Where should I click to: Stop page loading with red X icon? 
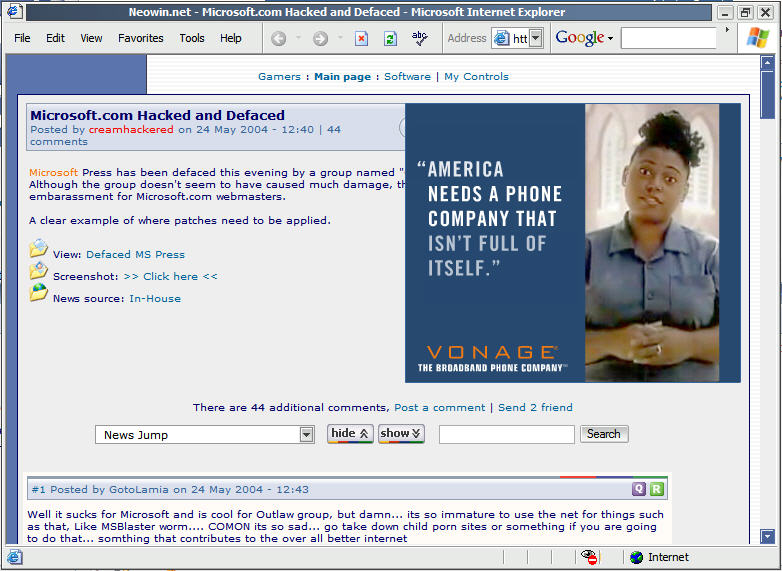coord(362,38)
